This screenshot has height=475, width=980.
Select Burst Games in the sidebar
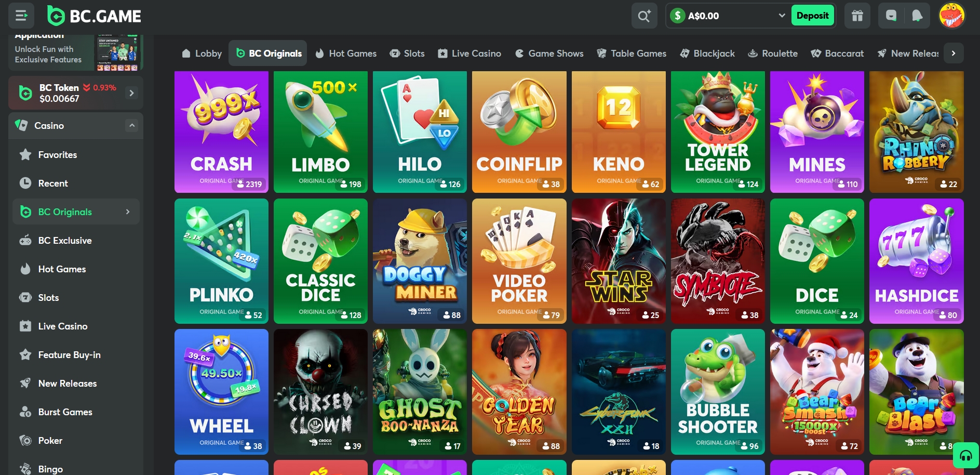[64, 412]
